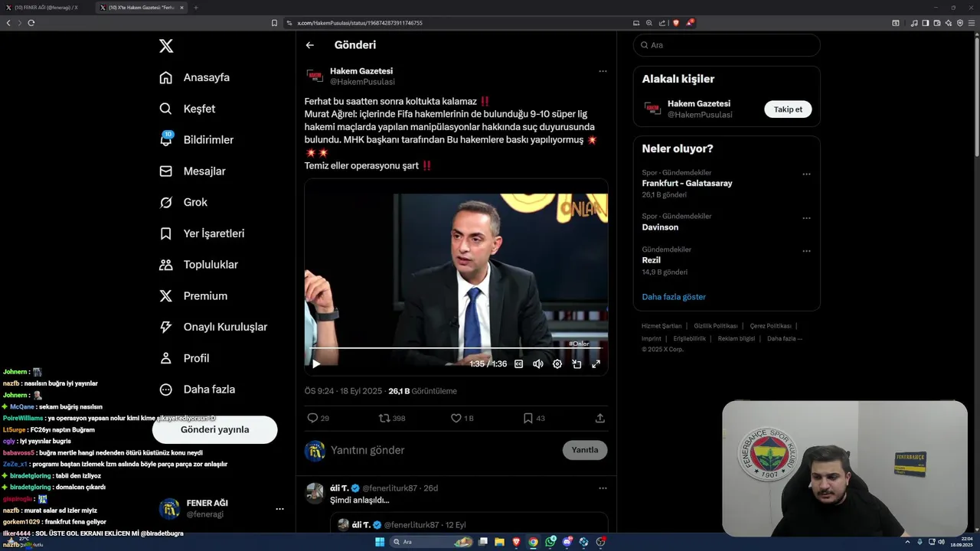Screen dimensions: 980x551
Task: Share the post via share icon
Action: click(x=600, y=419)
